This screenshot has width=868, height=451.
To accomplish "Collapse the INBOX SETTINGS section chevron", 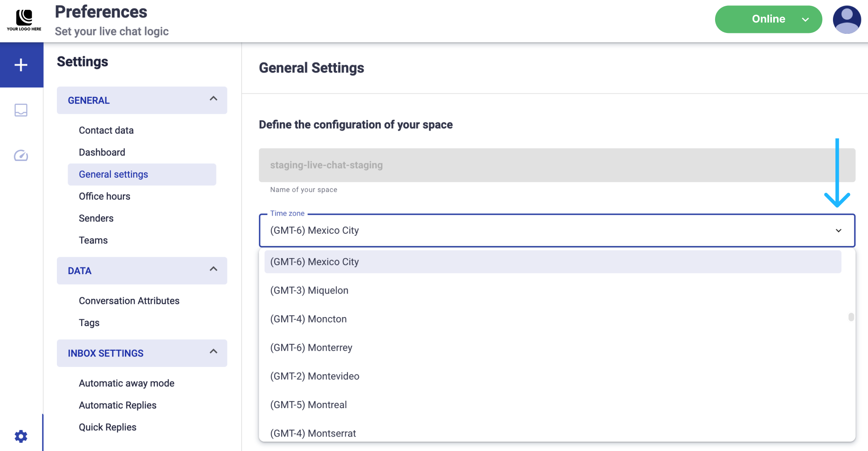I will point(213,352).
